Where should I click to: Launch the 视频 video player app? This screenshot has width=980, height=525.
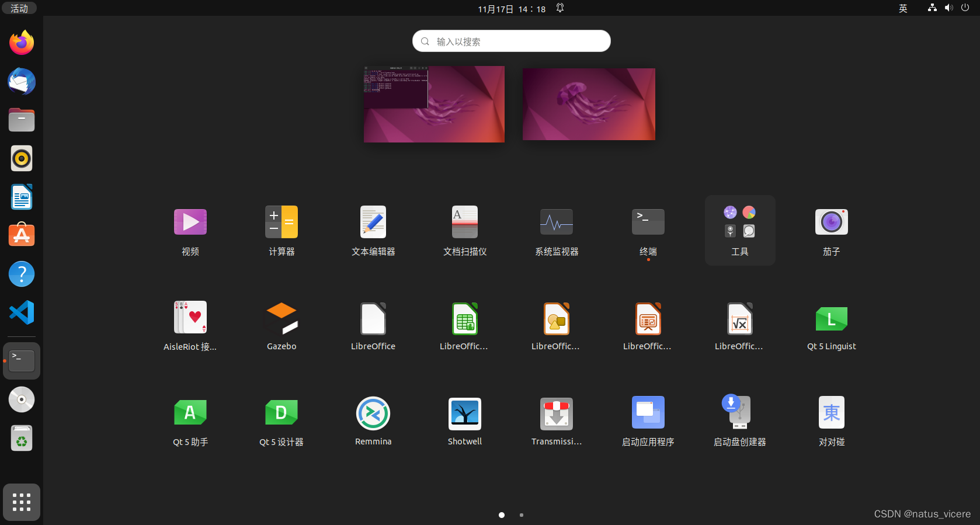click(x=190, y=230)
